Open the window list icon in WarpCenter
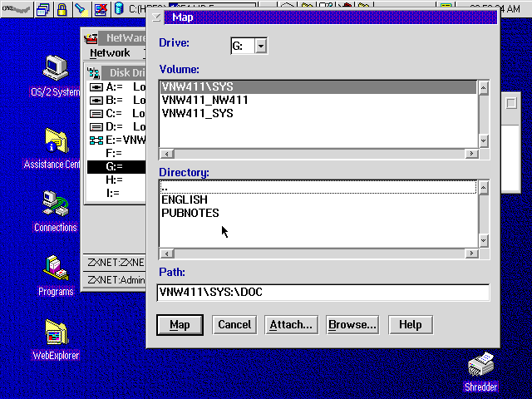Screen dimensions: 532x399 [43, 9]
